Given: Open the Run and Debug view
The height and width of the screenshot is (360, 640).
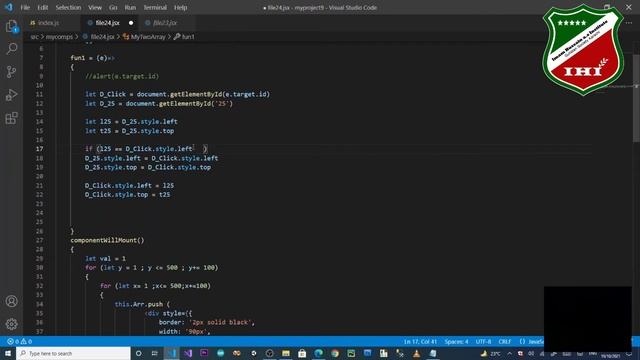Looking at the screenshot, I should point(11,95).
